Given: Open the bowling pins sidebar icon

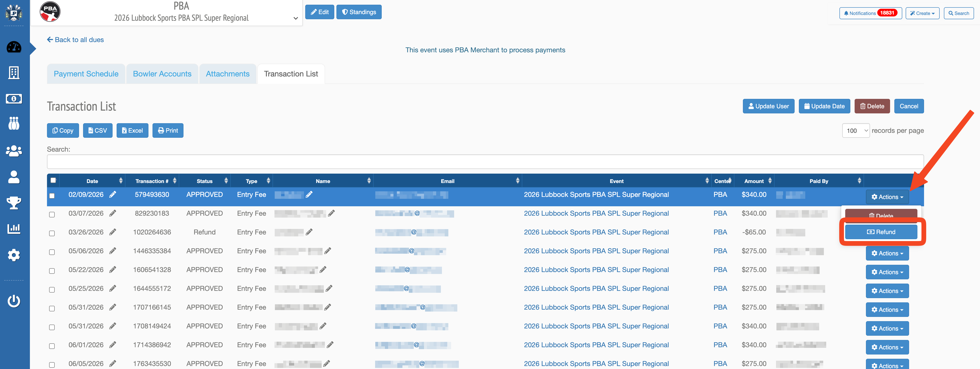Looking at the screenshot, I should (14, 124).
